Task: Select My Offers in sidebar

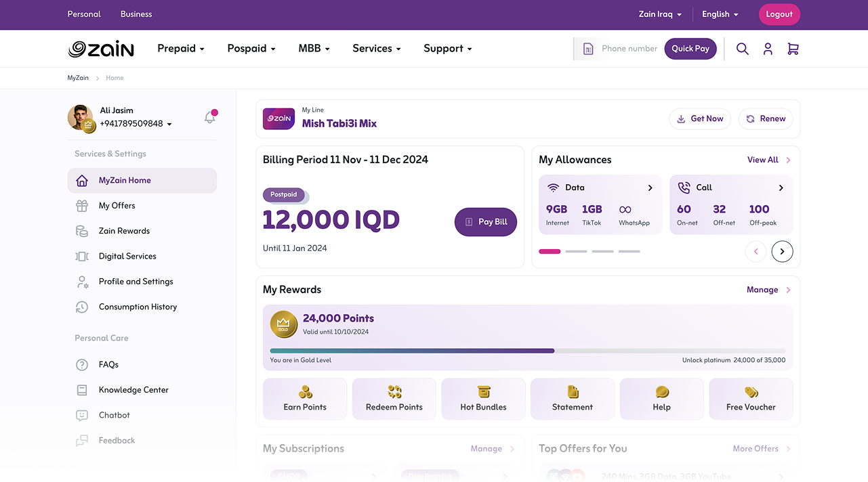Action: click(142, 206)
